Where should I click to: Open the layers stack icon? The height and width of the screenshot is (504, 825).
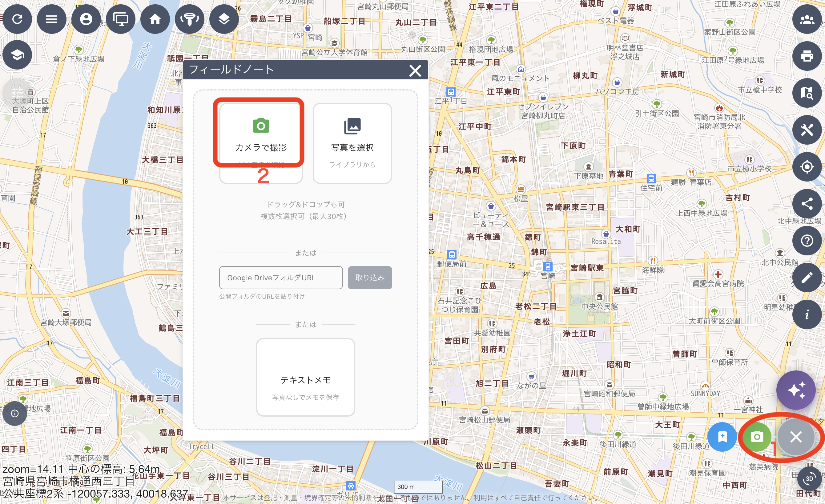pyautogui.click(x=224, y=19)
